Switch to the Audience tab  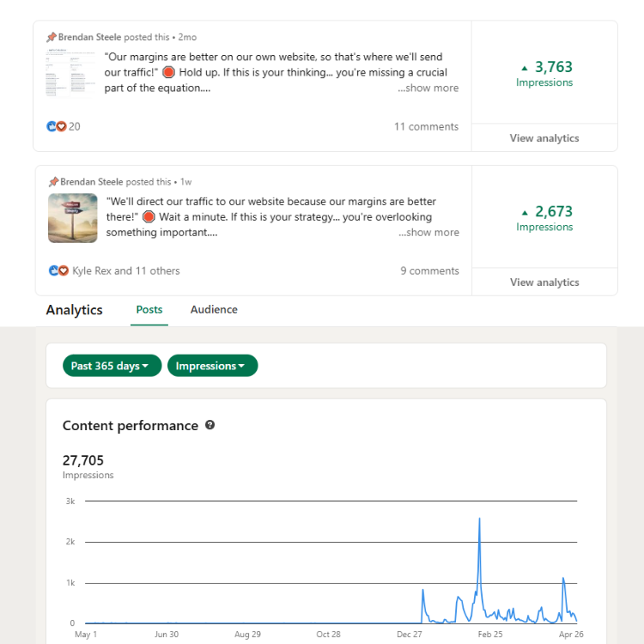pos(214,310)
